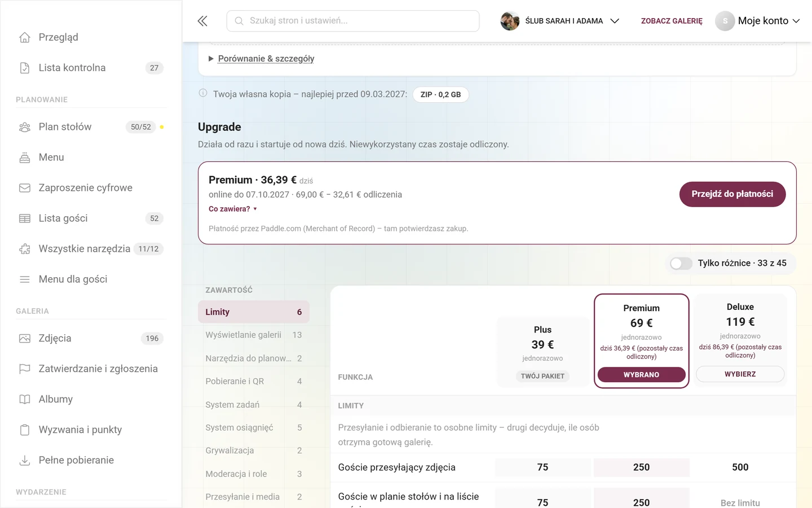Image resolution: width=812 pixels, height=508 pixels.
Task: Collapse sidebar with double-chevron icon
Action: coord(202,21)
